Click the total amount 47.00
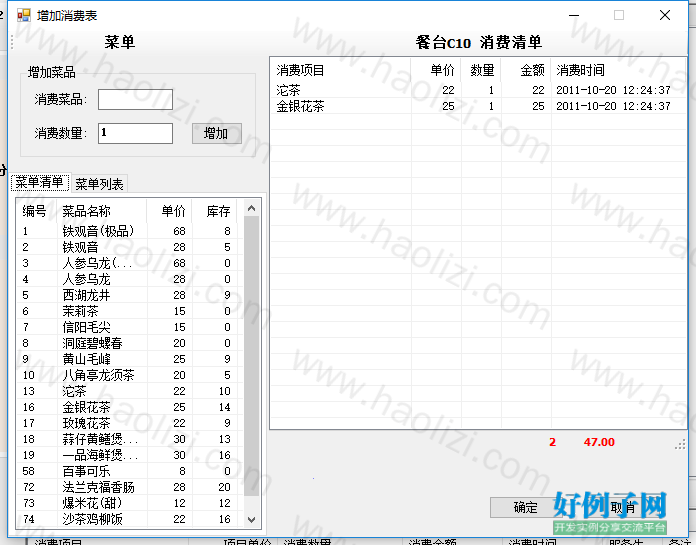This screenshot has width=696, height=545. [599, 442]
